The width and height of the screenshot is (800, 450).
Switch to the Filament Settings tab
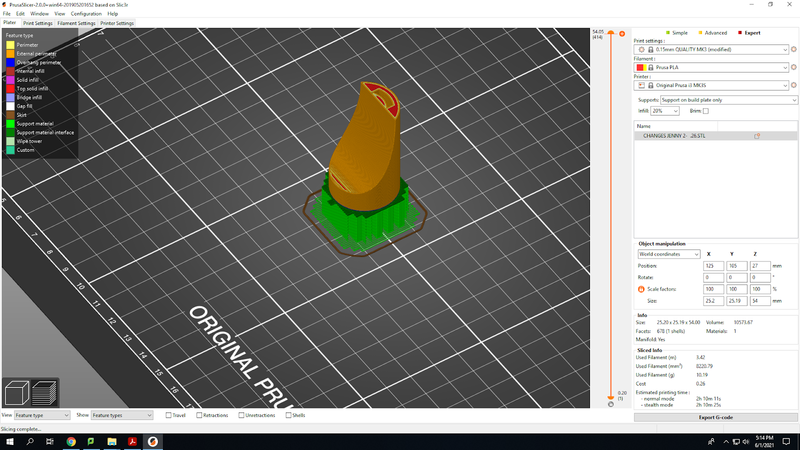(x=77, y=23)
